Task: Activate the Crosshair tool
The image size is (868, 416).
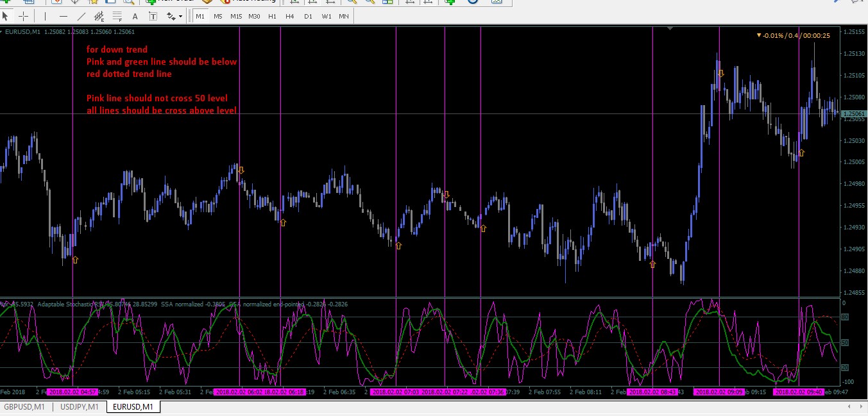Action: click(x=23, y=16)
